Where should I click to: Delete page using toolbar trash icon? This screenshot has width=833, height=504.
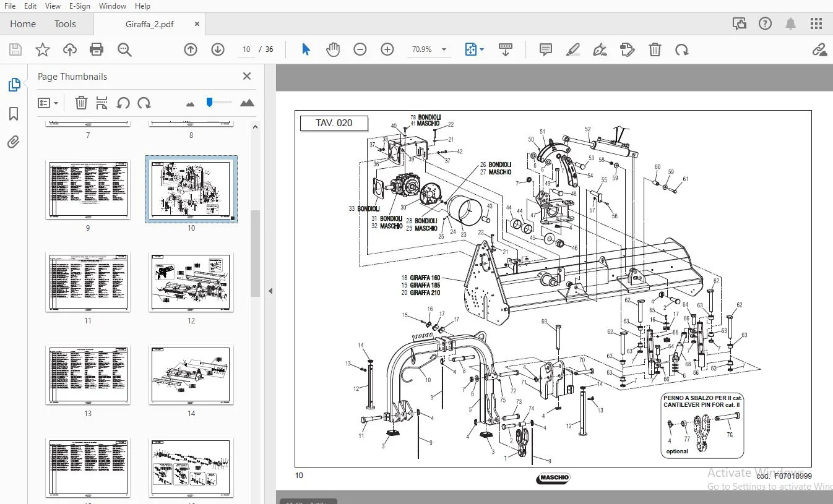pos(655,49)
